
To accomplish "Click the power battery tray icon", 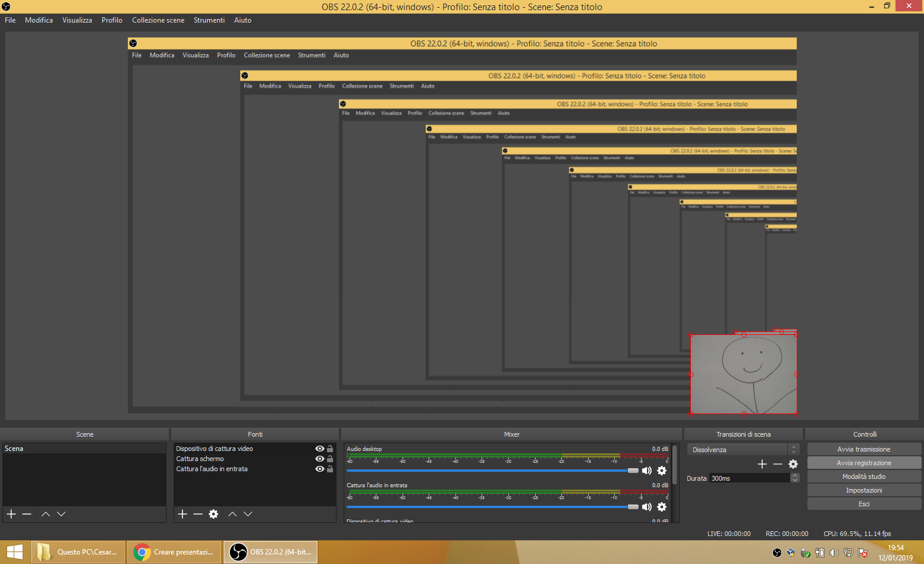I will 819,553.
